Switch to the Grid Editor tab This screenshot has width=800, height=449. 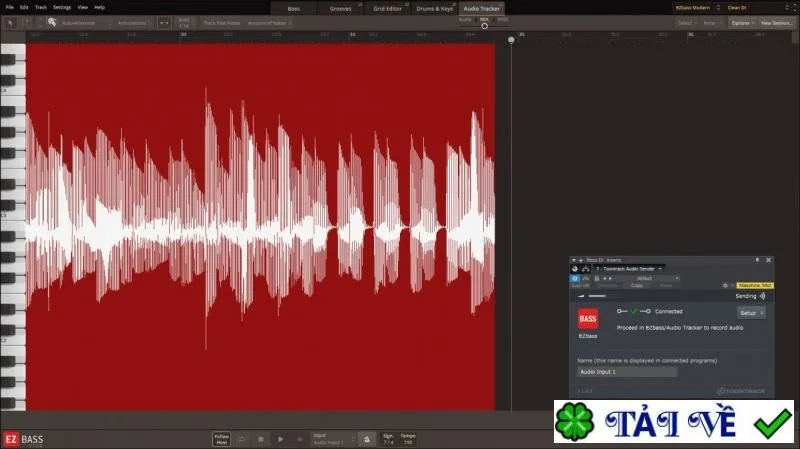click(x=388, y=9)
